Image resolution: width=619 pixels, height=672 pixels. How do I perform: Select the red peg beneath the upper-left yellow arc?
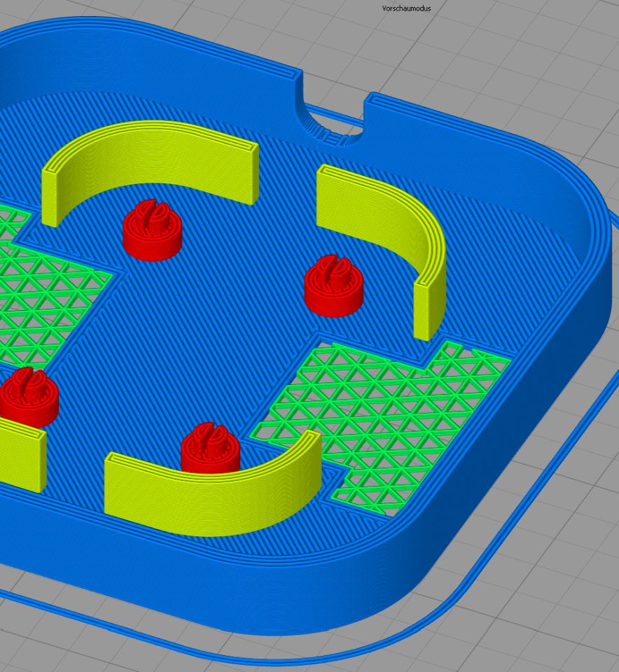(x=152, y=231)
